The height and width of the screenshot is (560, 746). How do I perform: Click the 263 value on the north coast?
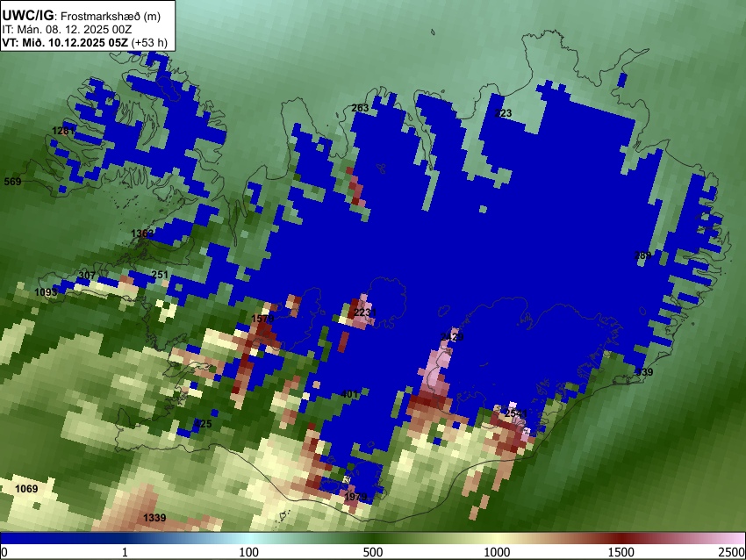(x=360, y=108)
